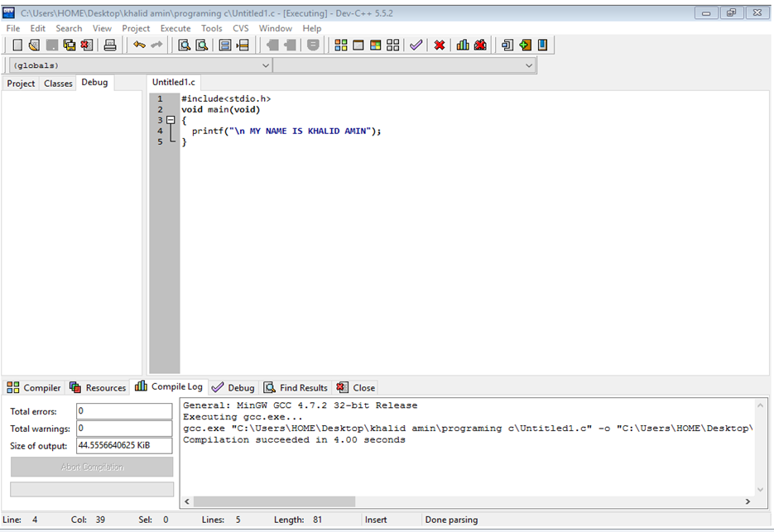The height and width of the screenshot is (532, 774).
Task: Collapse the code fold at line 3
Action: click(171, 120)
